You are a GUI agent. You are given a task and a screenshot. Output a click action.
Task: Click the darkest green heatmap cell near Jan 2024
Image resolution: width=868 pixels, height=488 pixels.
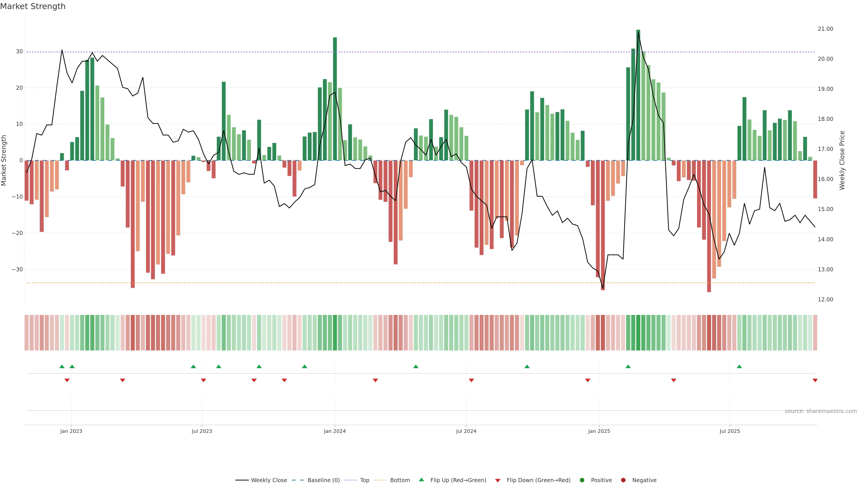coord(335,332)
